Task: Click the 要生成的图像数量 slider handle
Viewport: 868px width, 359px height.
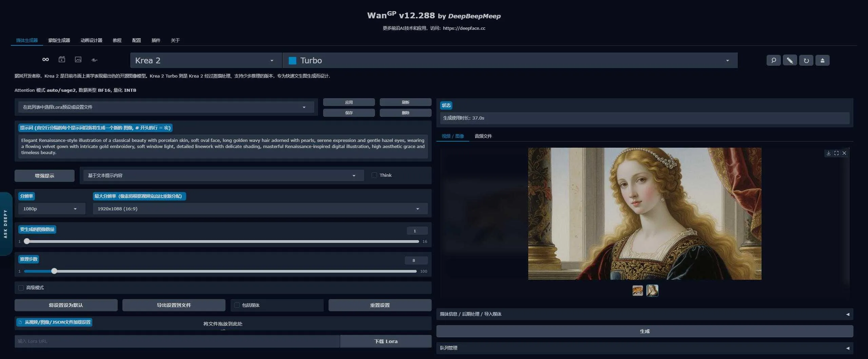Action: [27, 241]
